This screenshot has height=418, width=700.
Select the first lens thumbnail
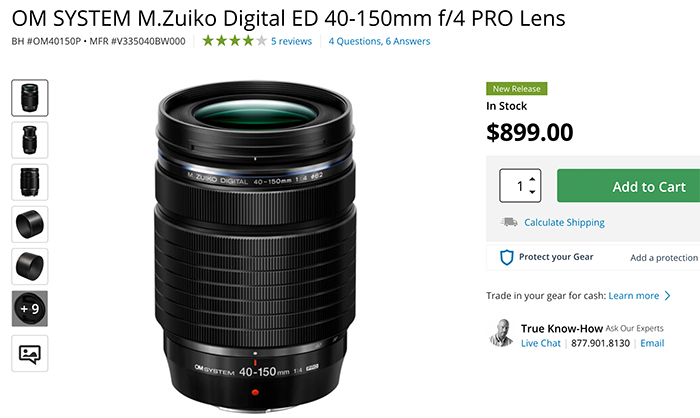click(29, 98)
